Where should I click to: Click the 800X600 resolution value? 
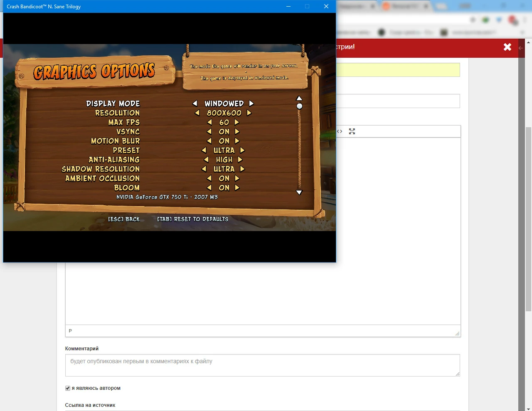(x=224, y=113)
